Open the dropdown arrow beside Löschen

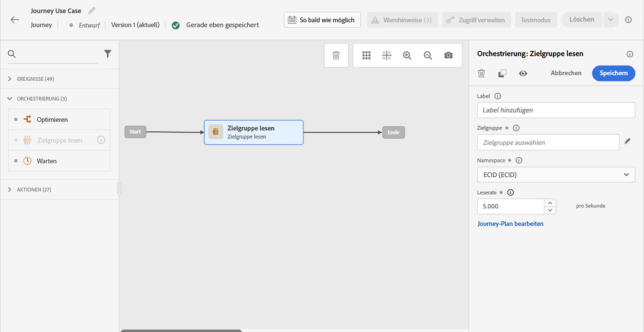coord(610,20)
